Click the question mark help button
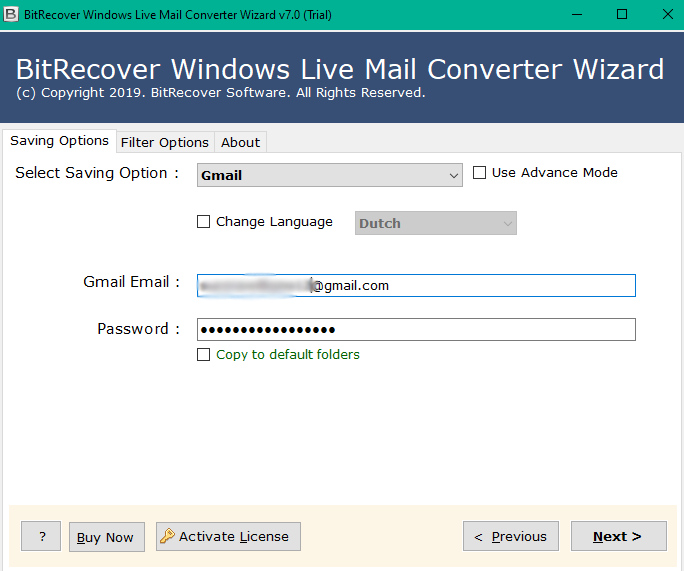Screen dimensions: 684x571 [41, 536]
